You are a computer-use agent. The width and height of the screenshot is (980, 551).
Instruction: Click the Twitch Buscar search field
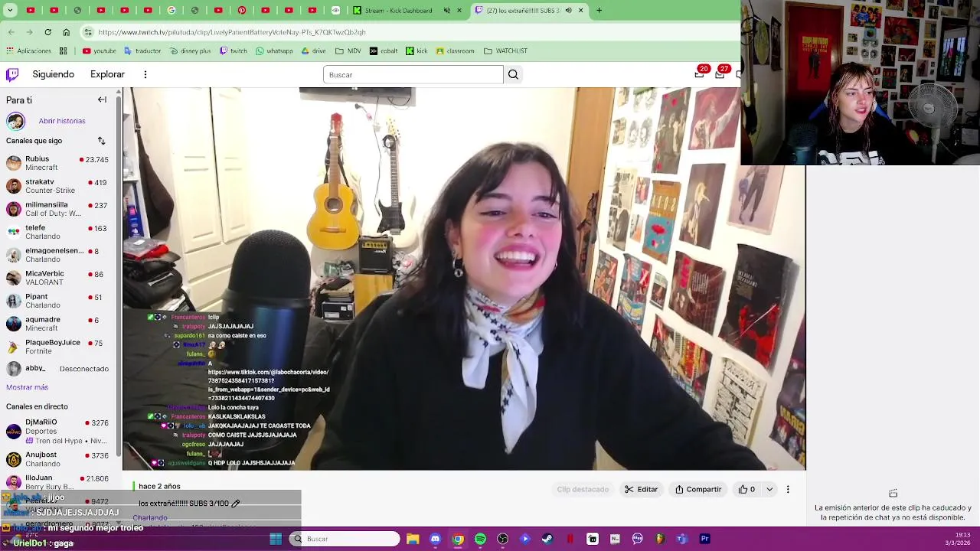[x=413, y=75]
